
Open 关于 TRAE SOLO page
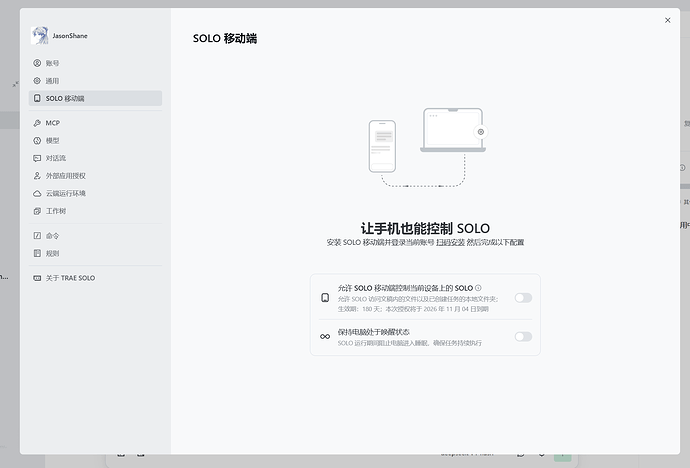[x=95, y=278]
